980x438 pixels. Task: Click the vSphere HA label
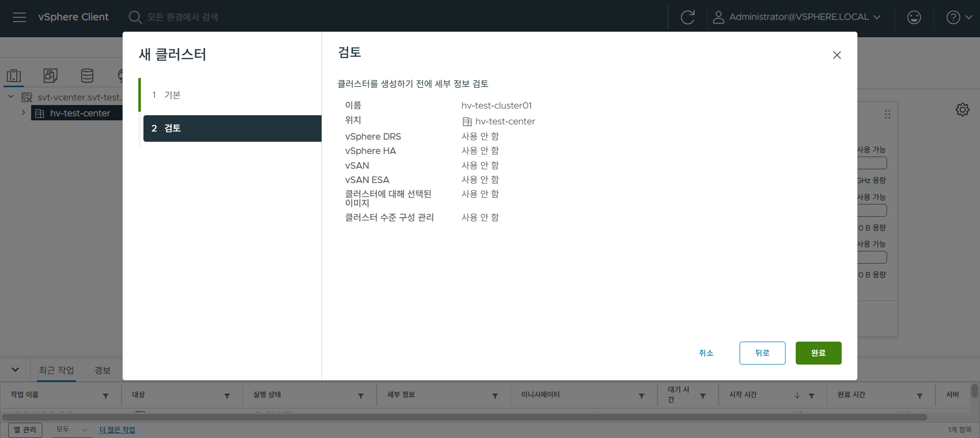tap(371, 151)
